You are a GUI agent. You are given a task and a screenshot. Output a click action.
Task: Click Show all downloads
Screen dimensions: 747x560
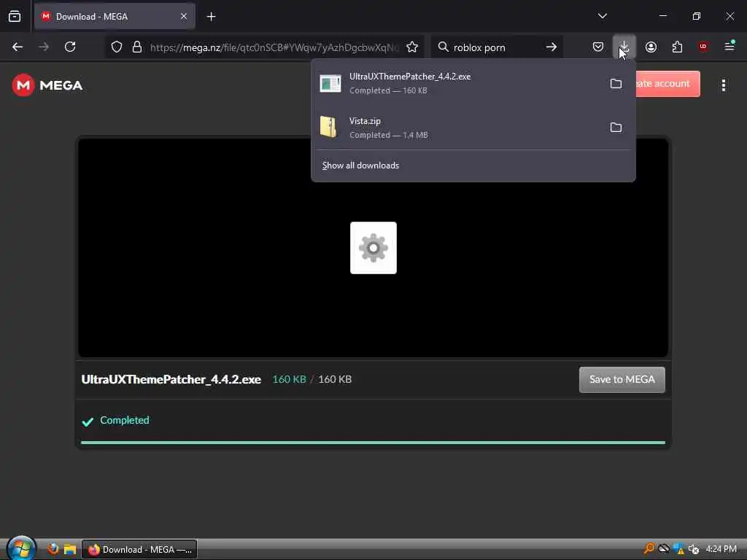click(x=360, y=166)
